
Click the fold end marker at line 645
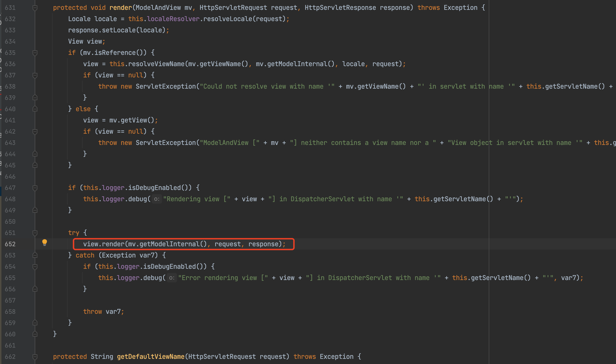[x=35, y=165]
